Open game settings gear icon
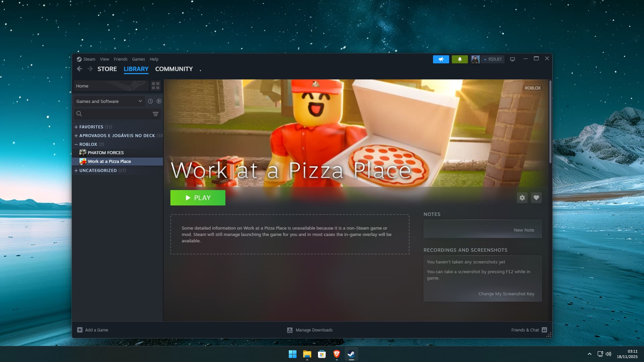The width and height of the screenshot is (644, 362). click(522, 198)
